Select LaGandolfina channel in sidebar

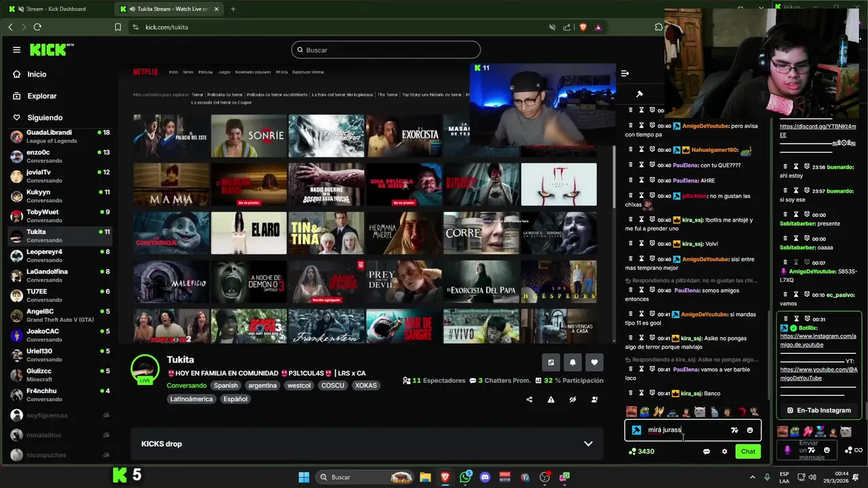point(59,275)
